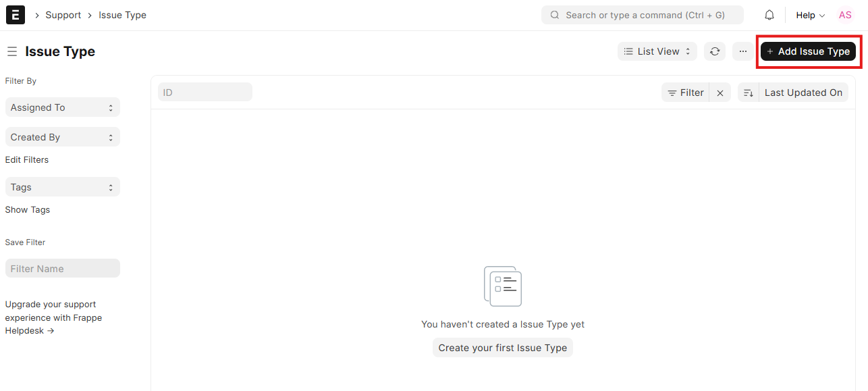Go to the Support breadcrumb
The image size is (868, 391).
[x=63, y=15]
